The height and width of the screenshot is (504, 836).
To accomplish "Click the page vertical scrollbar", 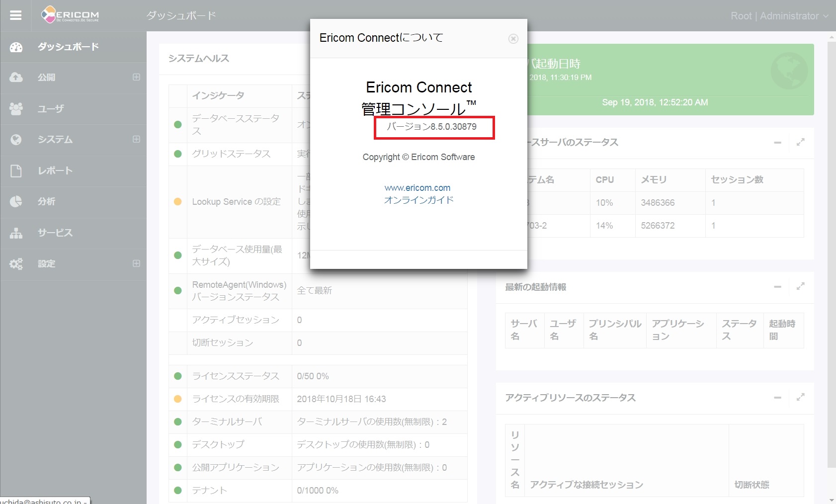I will (832, 249).
